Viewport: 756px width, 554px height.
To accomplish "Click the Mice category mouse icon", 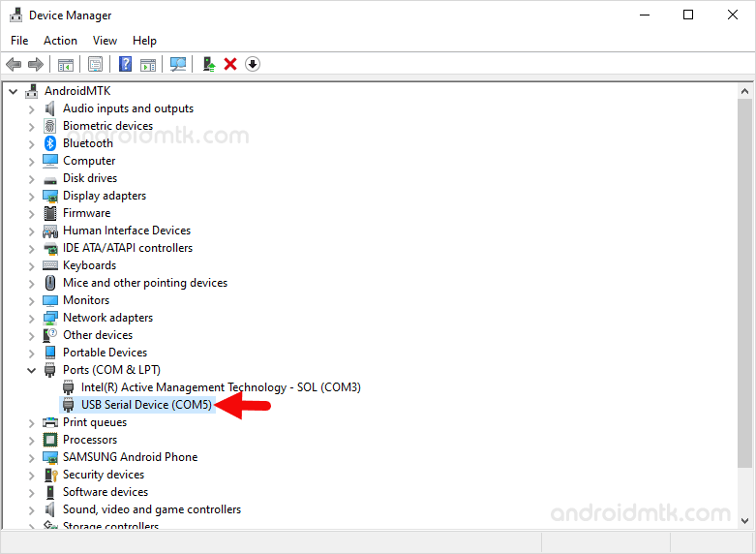I will (50, 283).
